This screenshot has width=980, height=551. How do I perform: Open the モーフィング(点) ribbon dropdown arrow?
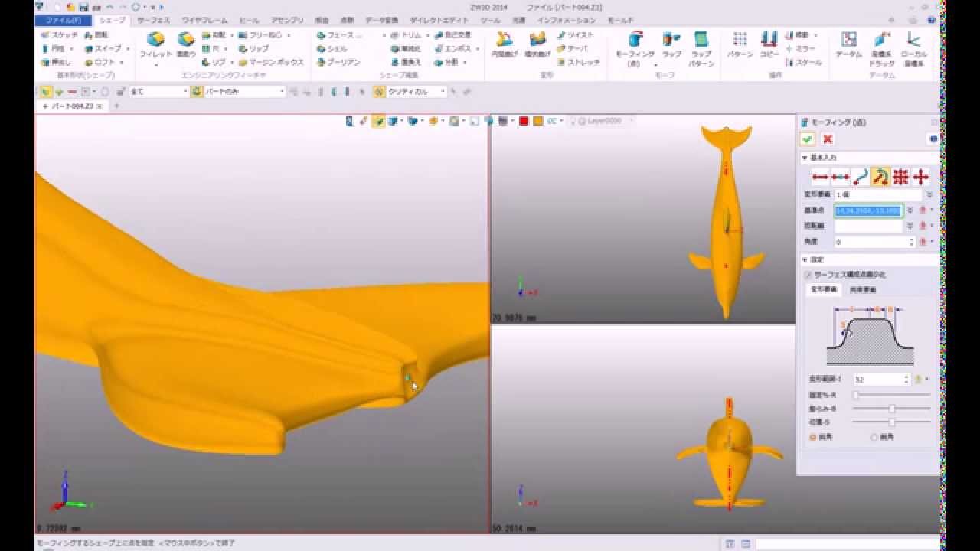coord(657,64)
